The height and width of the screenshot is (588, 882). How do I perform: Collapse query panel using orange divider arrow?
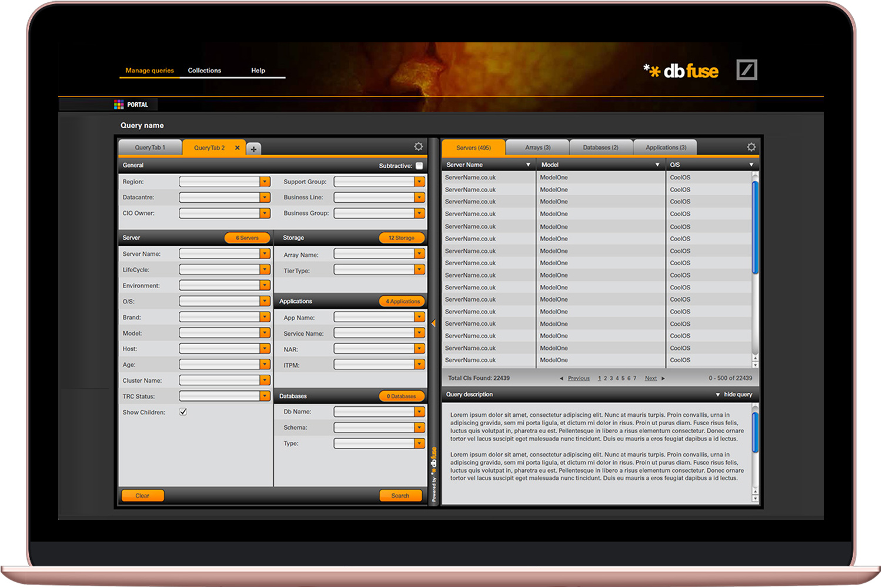tap(433, 323)
